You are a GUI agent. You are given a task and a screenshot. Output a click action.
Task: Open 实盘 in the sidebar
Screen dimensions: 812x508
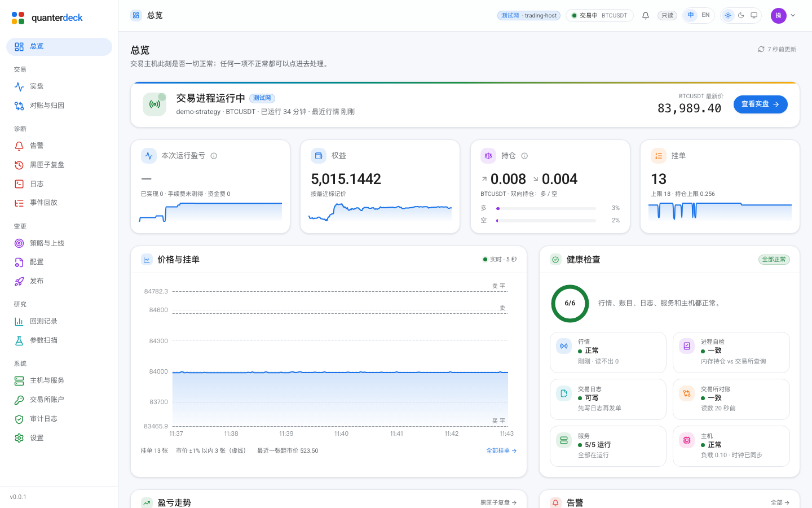tap(59, 86)
